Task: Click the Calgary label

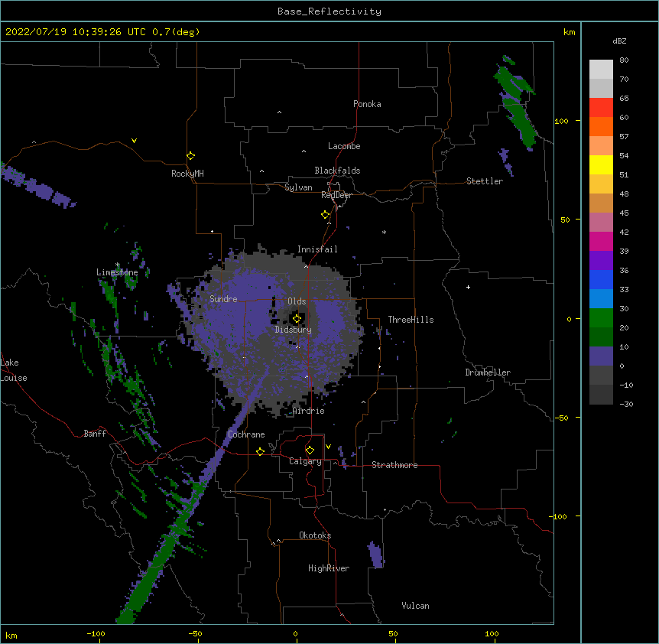Action: pos(305,461)
